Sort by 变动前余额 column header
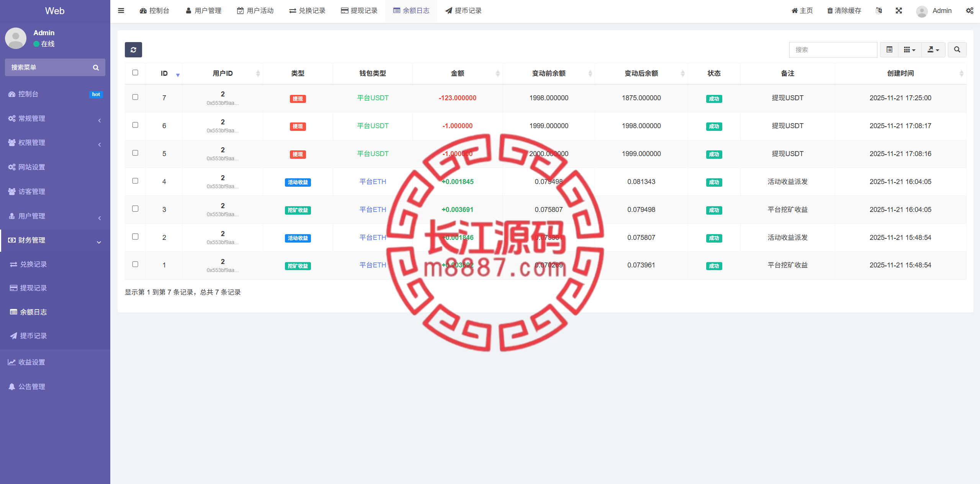Image resolution: width=980 pixels, height=484 pixels. (x=549, y=73)
